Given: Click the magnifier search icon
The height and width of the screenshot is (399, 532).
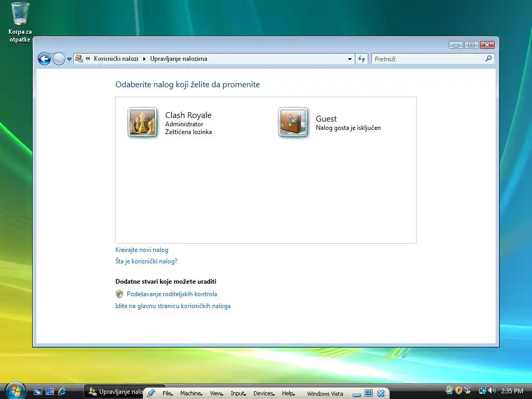Looking at the screenshot, I should coord(488,59).
